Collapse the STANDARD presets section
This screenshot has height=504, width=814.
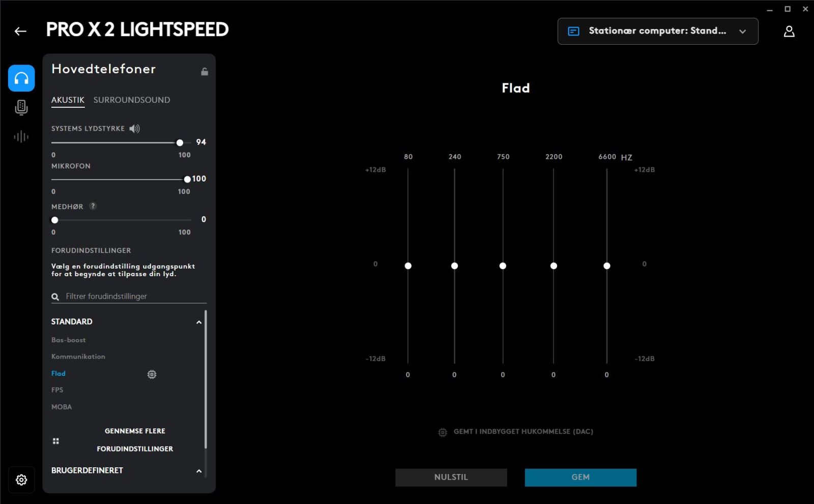(199, 322)
